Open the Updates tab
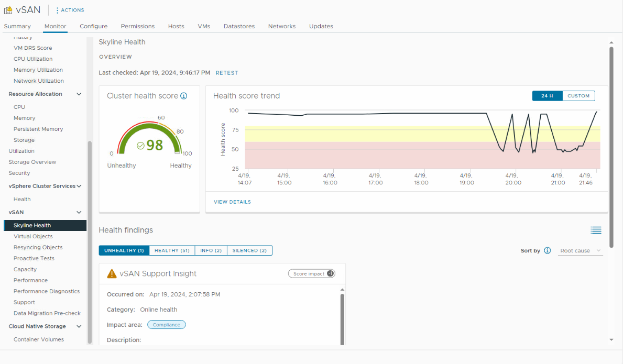The width and height of the screenshot is (623, 364). [x=321, y=26]
